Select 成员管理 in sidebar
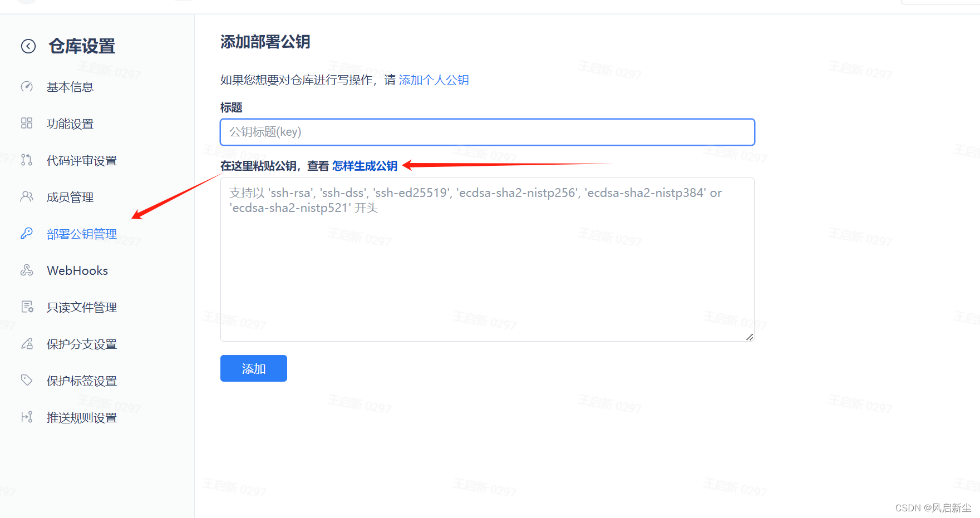 click(x=70, y=197)
